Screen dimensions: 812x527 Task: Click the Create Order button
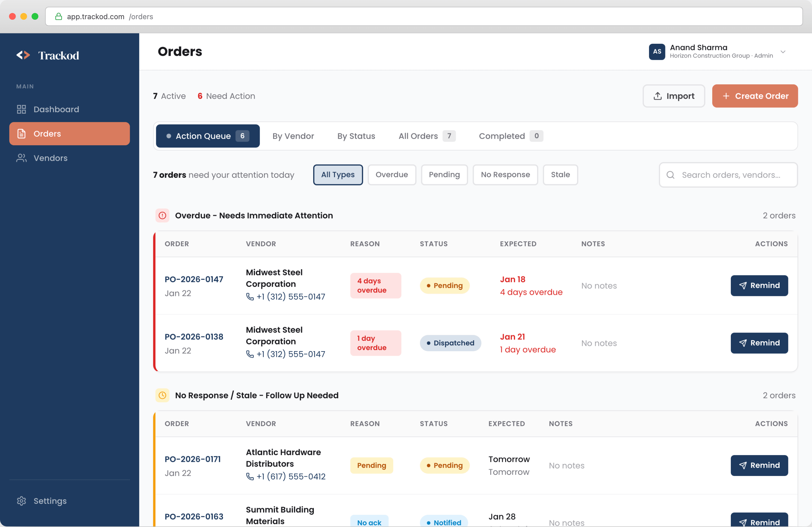(755, 96)
